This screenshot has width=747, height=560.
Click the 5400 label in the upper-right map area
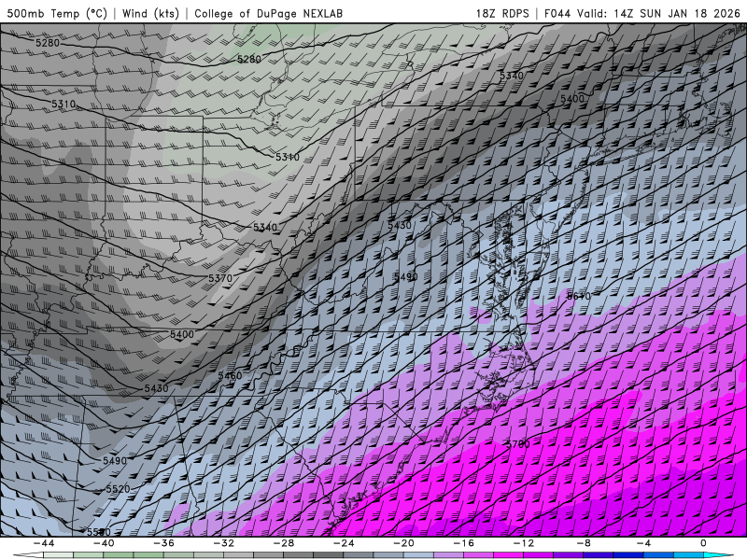pyautogui.click(x=572, y=99)
